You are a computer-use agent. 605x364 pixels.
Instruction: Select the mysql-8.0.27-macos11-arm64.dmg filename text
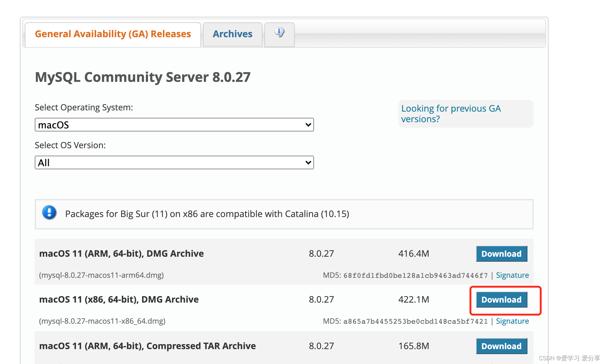[101, 275]
